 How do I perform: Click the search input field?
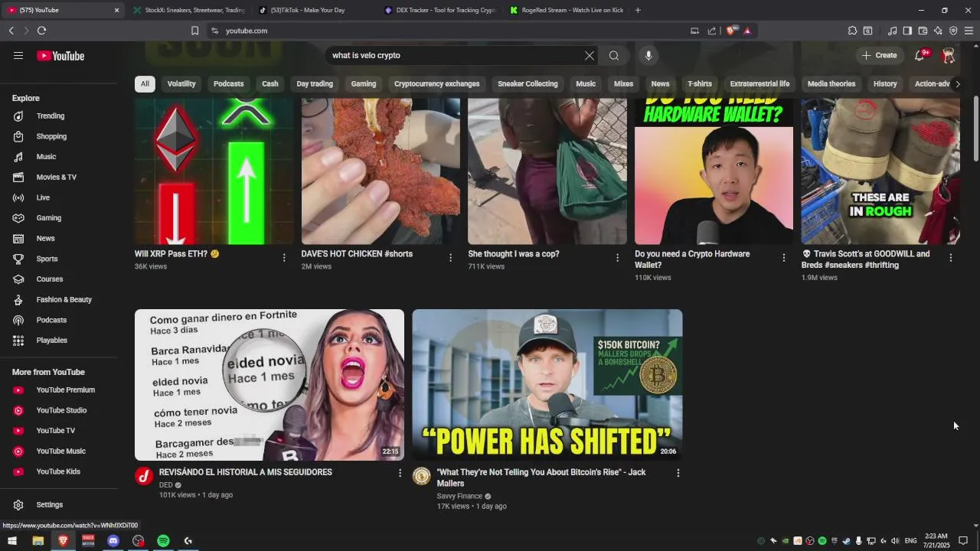[456, 55]
